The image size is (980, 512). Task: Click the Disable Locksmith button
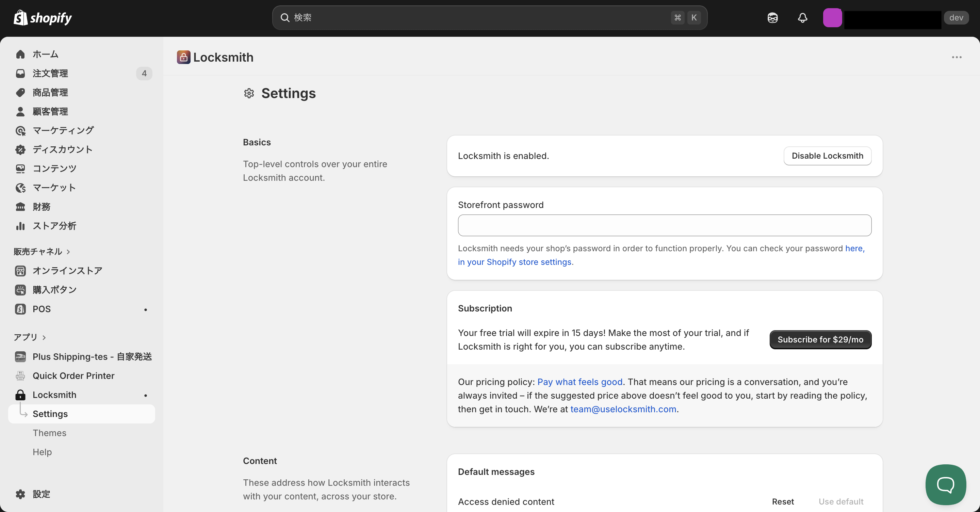(x=828, y=156)
